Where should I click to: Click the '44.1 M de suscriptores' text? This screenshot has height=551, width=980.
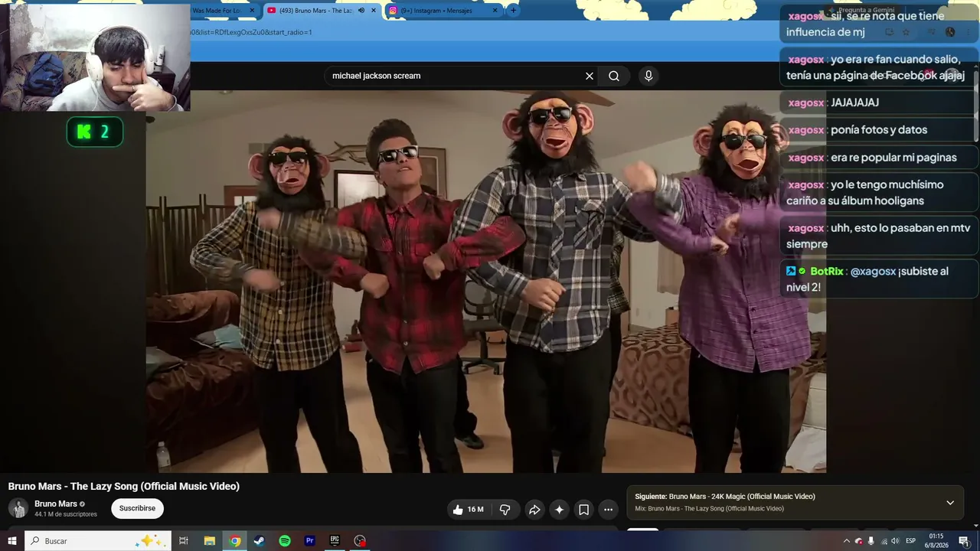coord(66,514)
